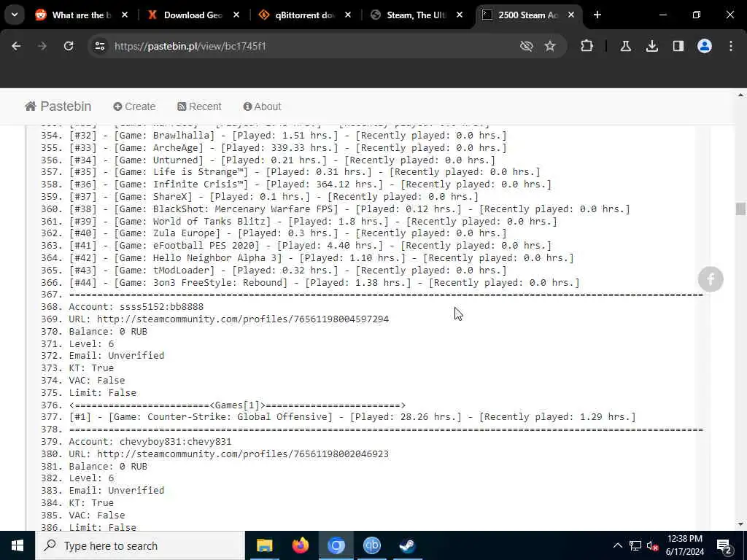
Task: Select the 'Game: Brawlhalla' line
Action: pos(287,136)
